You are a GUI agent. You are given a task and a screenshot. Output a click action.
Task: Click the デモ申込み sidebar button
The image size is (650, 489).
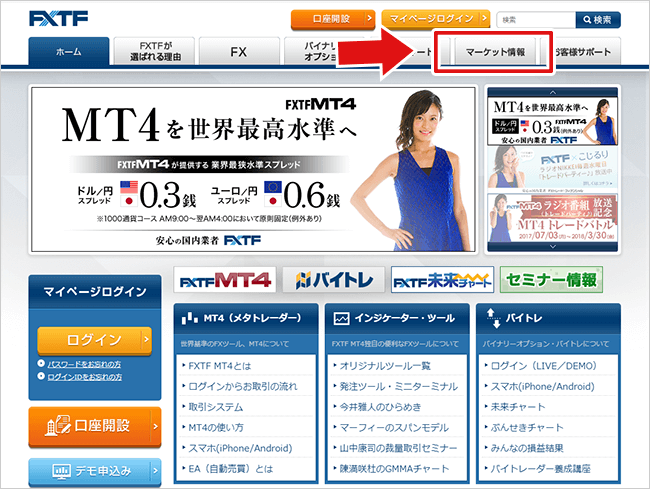tap(95, 471)
